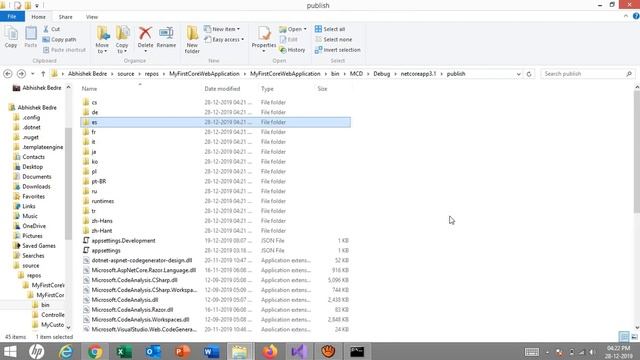640x360 pixels.
Task: Open the Copy to dropdown
Action: 122,40
